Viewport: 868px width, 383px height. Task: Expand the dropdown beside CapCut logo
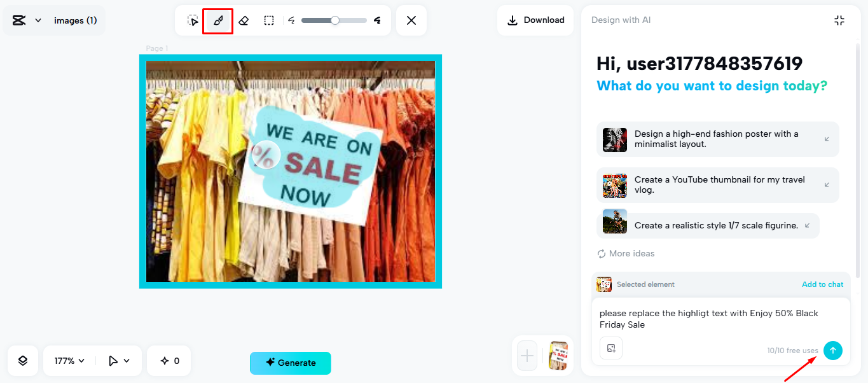pyautogui.click(x=38, y=20)
